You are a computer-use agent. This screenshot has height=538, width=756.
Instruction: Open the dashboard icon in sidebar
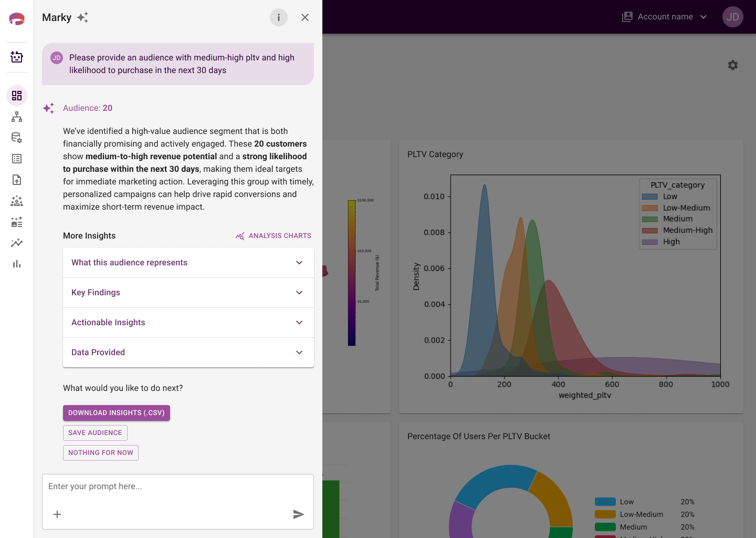point(17,96)
